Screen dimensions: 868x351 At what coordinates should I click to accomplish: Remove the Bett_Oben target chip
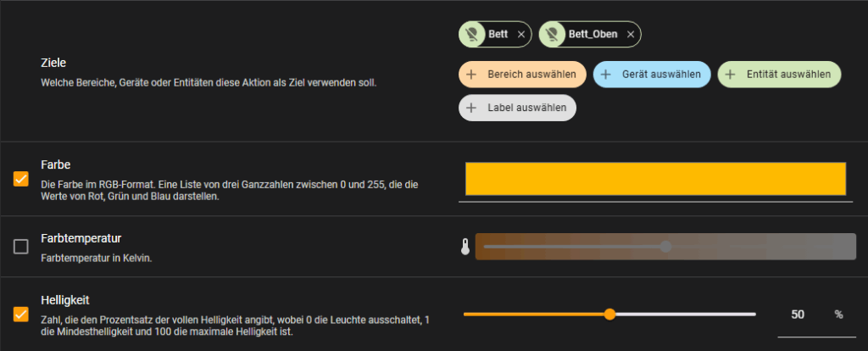[x=630, y=35]
